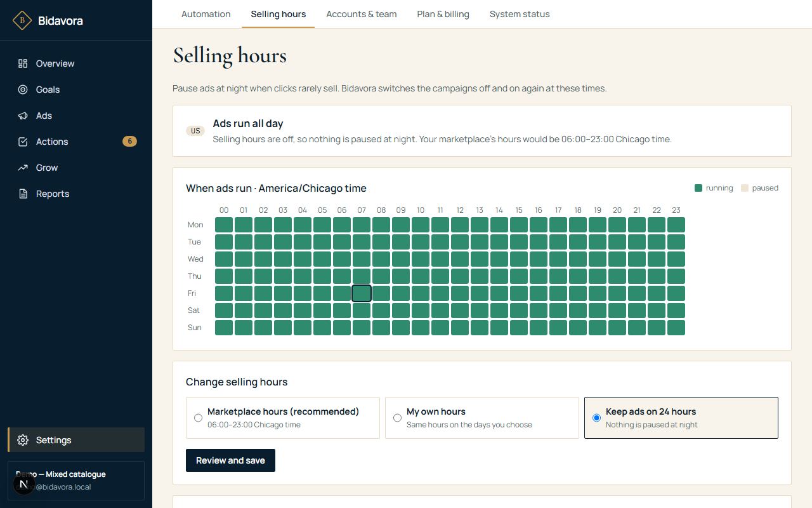Toggle the Saturday 18:00 hour cell
This screenshot has width=812, height=508.
coord(578,311)
